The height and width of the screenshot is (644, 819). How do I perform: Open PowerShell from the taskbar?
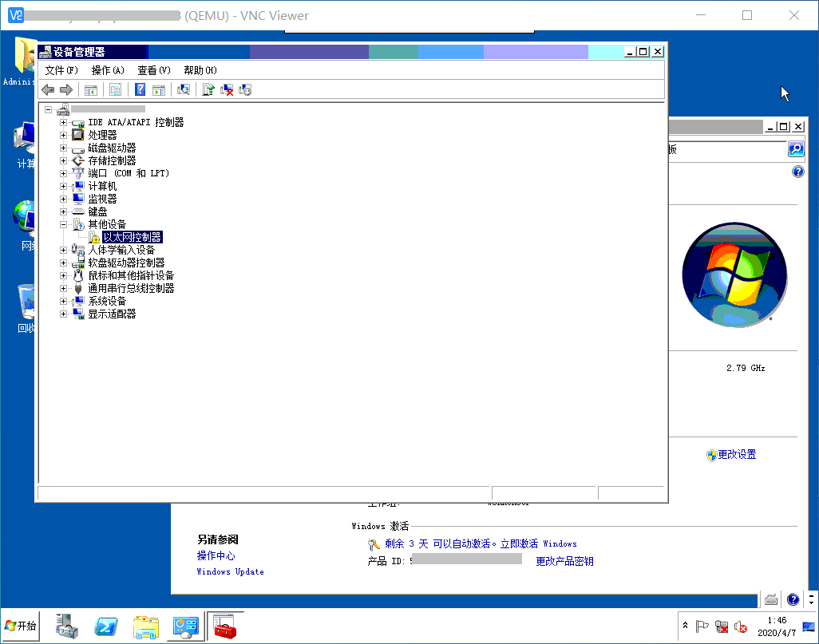click(107, 627)
